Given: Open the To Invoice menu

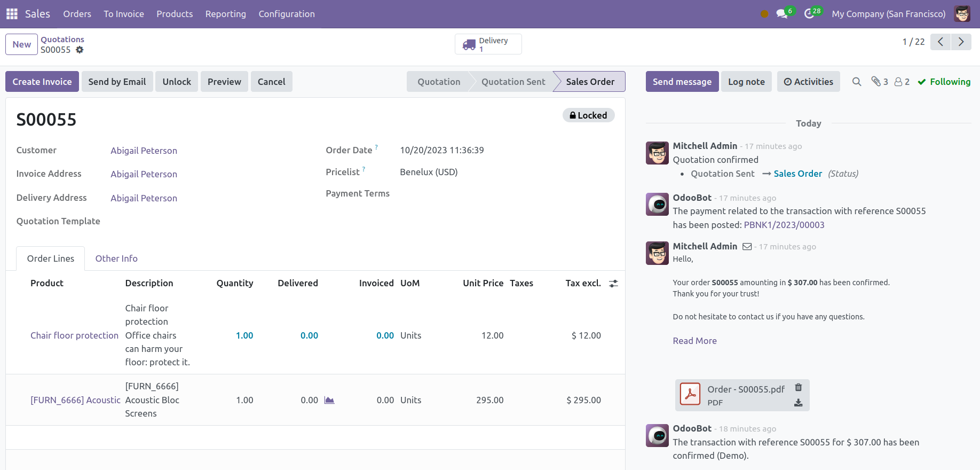Looking at the screenshot, I should 124,14.
